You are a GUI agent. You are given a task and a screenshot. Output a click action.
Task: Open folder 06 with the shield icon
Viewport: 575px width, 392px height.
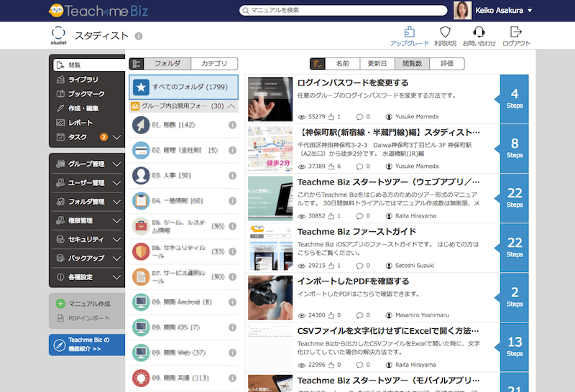coord(141,251)
